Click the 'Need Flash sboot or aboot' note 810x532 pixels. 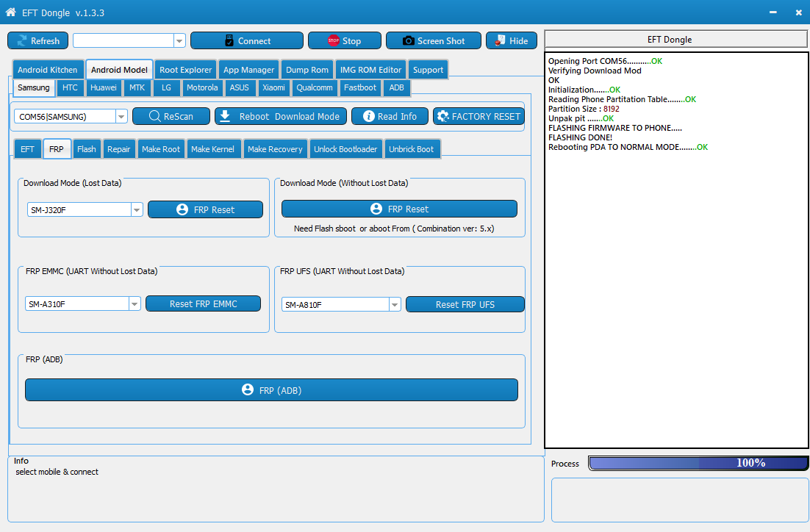pos(394,229)
